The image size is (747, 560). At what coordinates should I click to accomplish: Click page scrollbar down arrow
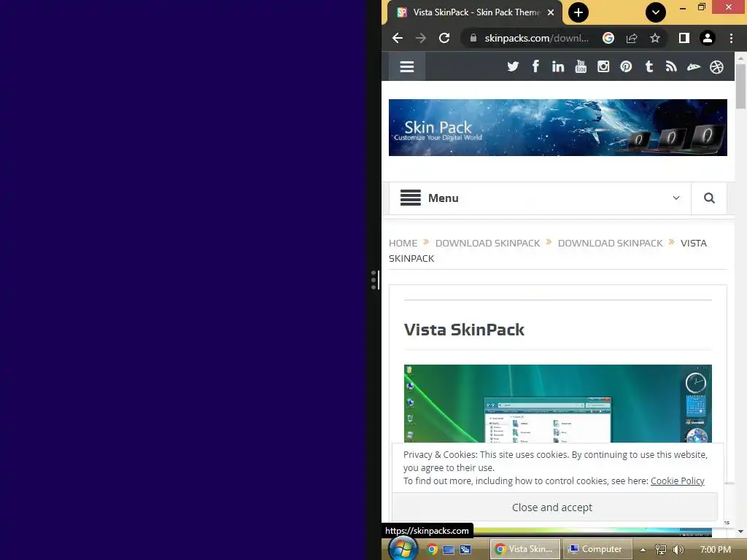[740, 531]
